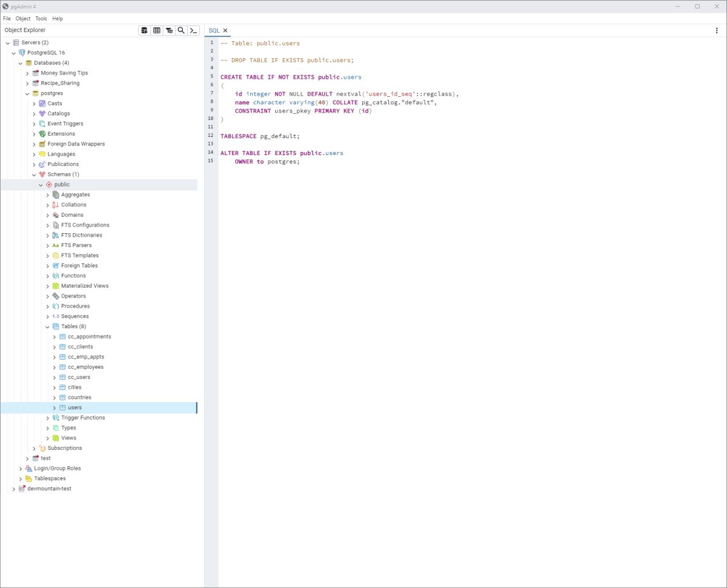
Task: Click the Foreign Data Wrappers icon
Action: pyautogui.click(x=42, y=144)
